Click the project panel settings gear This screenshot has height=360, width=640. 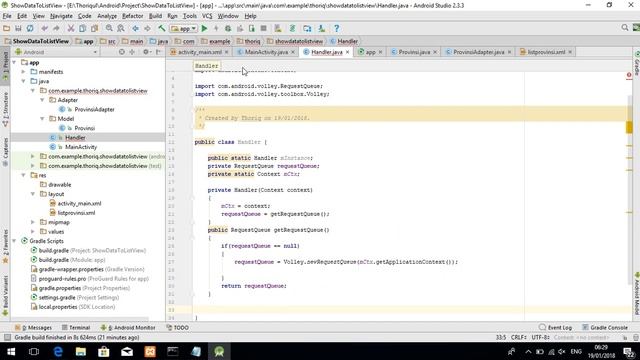pyautogui.click(x=146, y=52)
